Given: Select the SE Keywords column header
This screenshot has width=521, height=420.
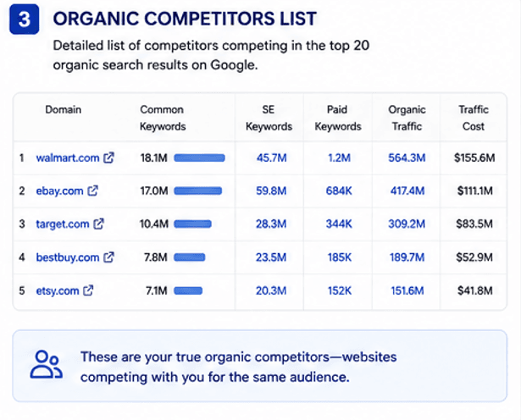Looking at the screenshot, I should point(269,118).
